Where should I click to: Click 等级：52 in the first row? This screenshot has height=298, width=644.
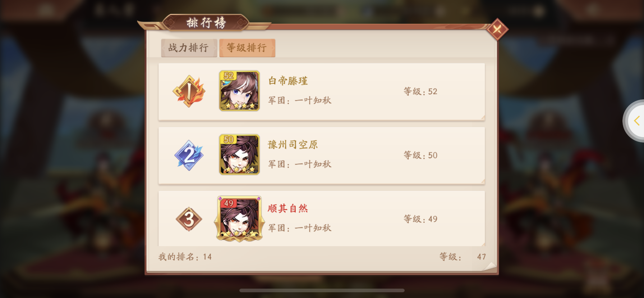point(420,91)
